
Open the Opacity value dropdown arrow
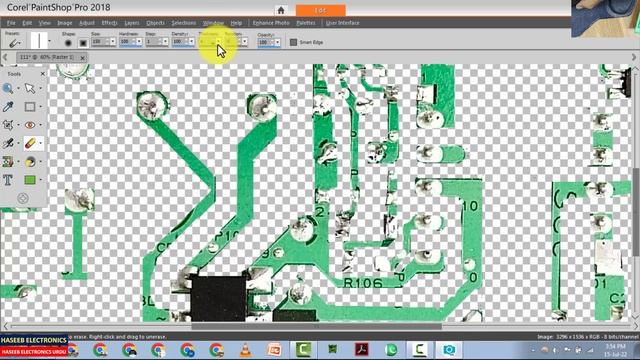coord(278,42)
